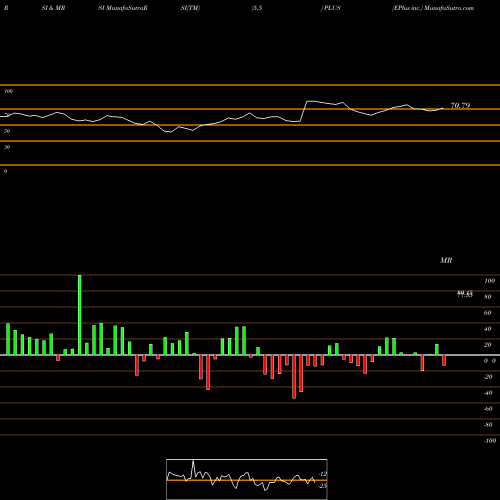Click the -12 value in mini chart
Image resolution: width=500 pixels, height=500 pixels.
(x=322, y=474)
